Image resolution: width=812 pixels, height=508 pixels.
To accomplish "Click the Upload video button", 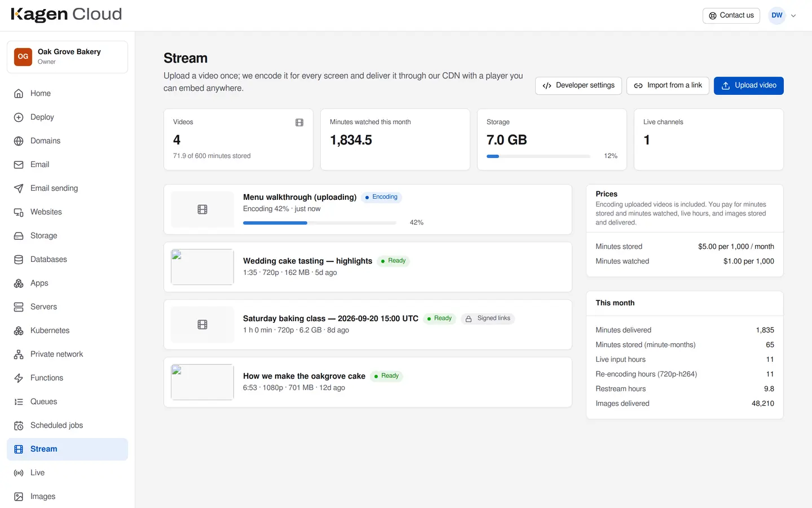I will [x=749, y=86].
